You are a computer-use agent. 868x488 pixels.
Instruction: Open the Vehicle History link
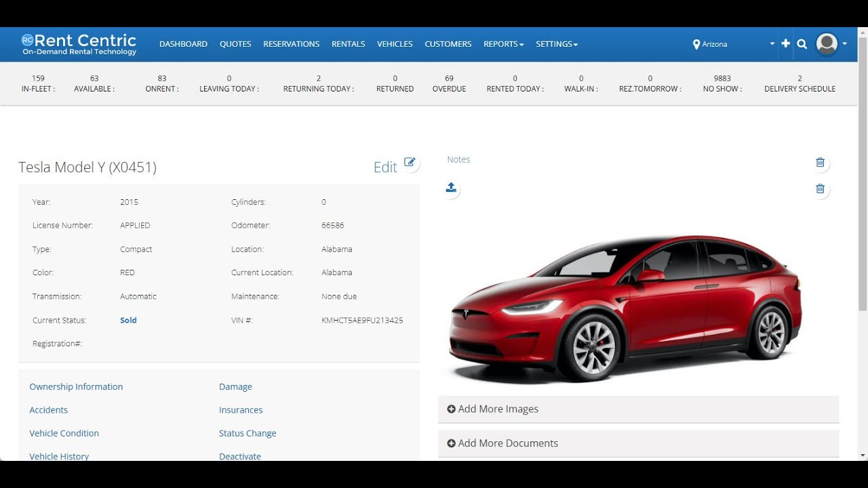pyautogui.click(x=59, y=456)
